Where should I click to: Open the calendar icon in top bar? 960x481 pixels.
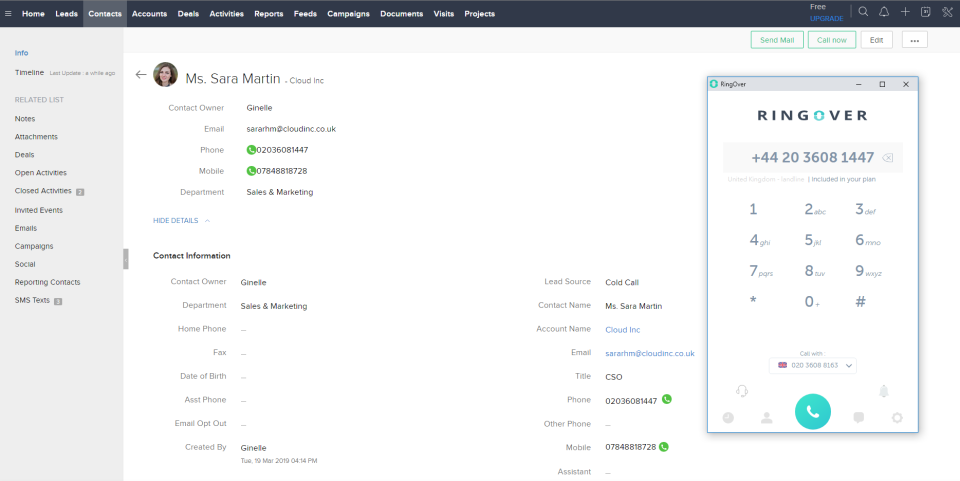[926, 12]
